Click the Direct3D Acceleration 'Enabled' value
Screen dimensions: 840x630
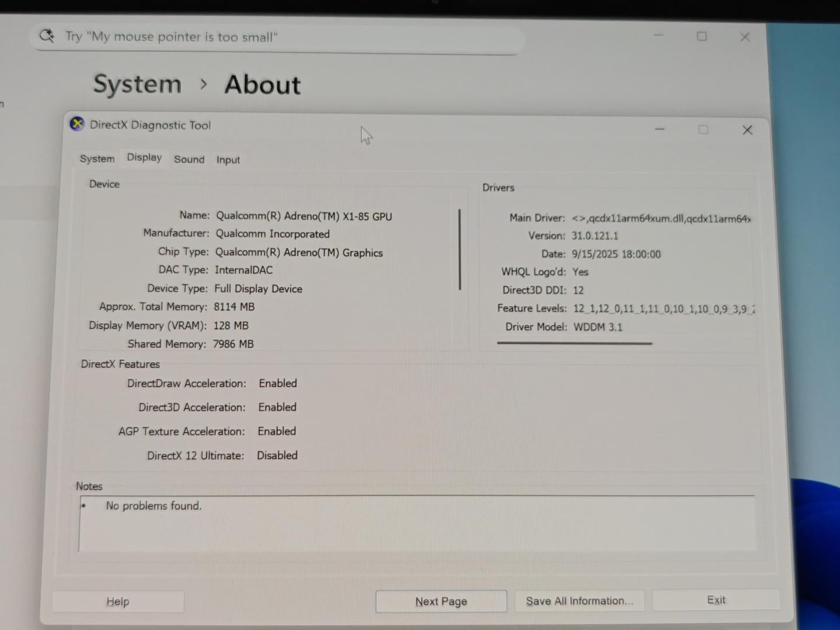click(x=277, y=407)
